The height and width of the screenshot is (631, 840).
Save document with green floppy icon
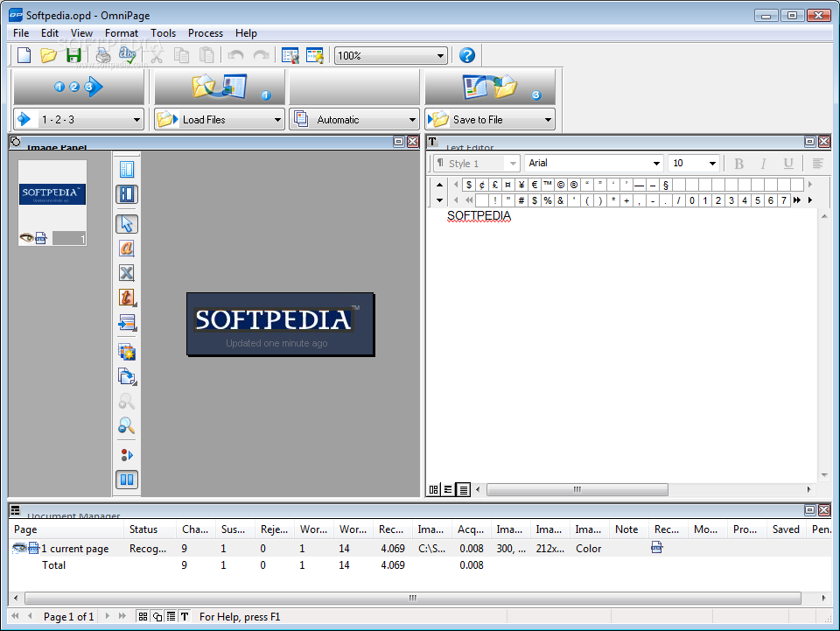point(73,55)
